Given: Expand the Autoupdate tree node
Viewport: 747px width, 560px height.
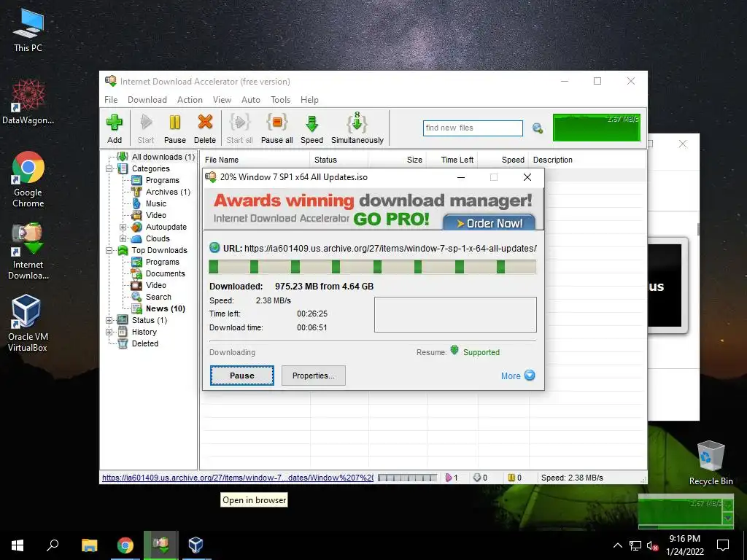Looking at the screenshot, I should (x=123, y=227).
